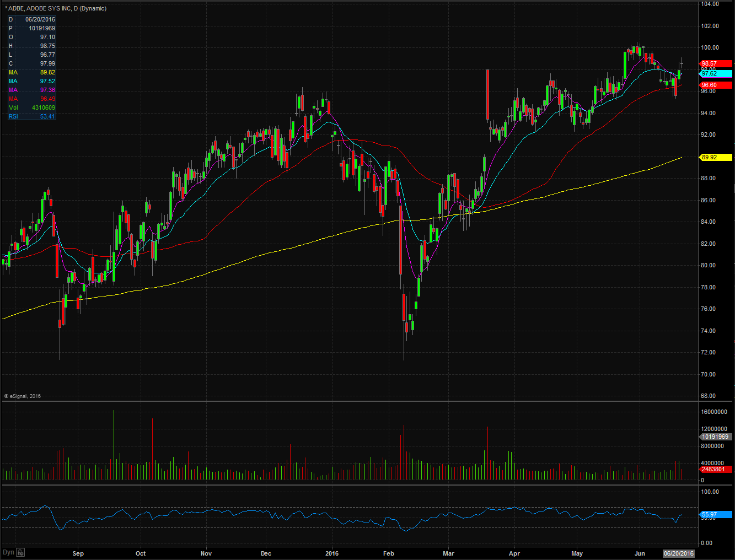Viewport: 735px width, 560px height.
Task: Click the Sep label on time axis
Action: pyautogui.click(x=78, y=553)
